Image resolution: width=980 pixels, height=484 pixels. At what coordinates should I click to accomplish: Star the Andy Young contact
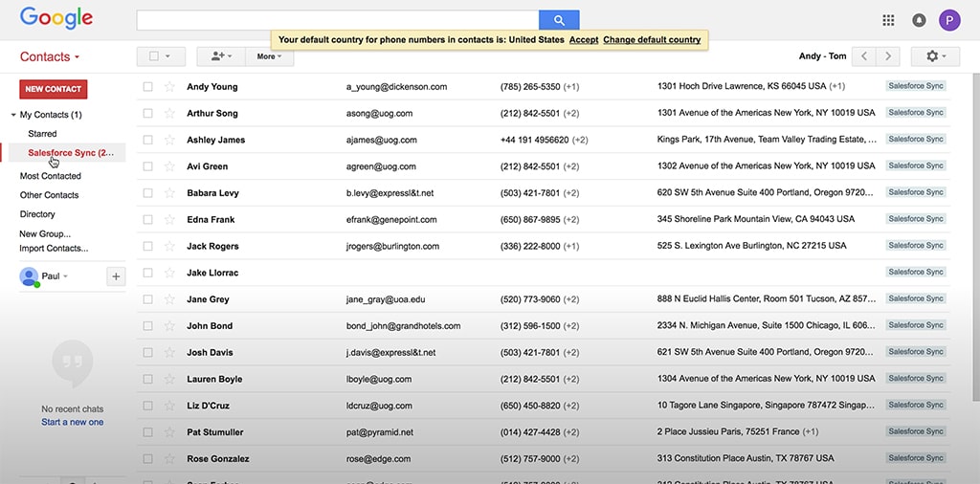coord(169,87)
